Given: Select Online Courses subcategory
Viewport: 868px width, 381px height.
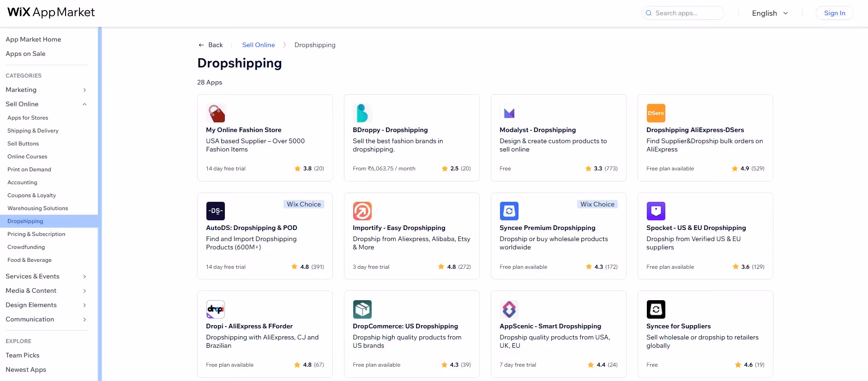Looking at the screenshot, I should (x=27, y=157).
